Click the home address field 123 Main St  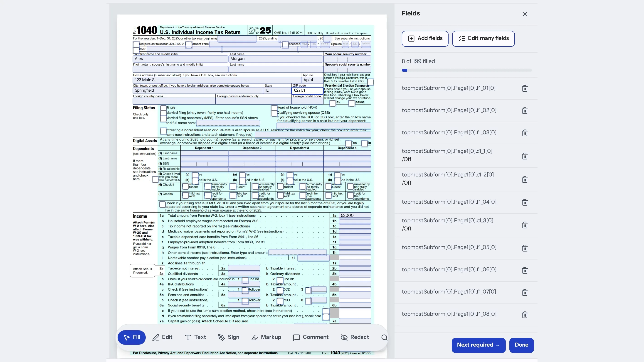coord(217,80)
